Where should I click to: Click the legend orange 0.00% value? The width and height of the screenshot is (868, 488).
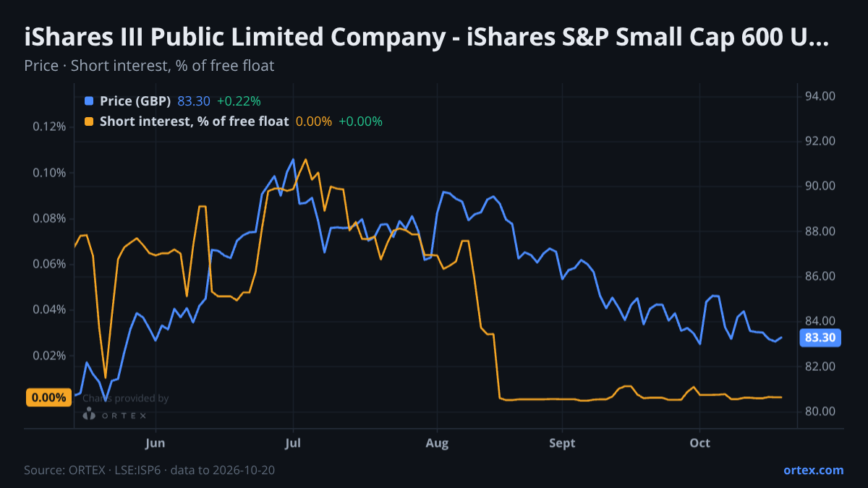point(314,121)
